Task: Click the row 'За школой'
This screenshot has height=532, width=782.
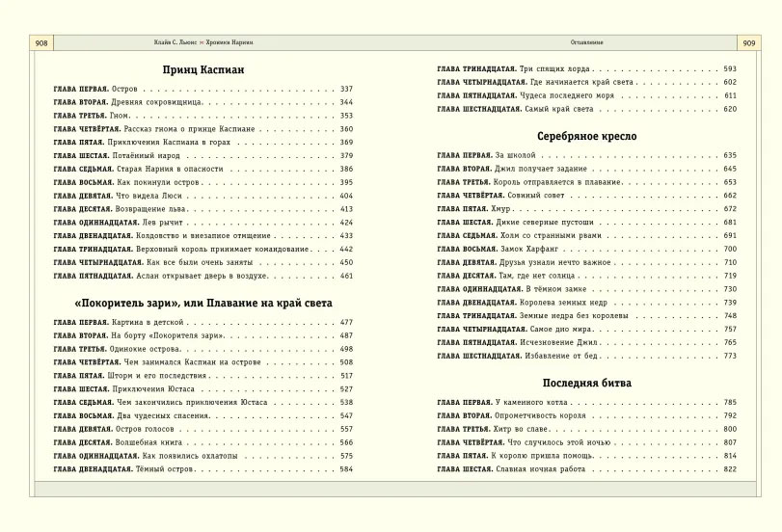Action: 587,155
